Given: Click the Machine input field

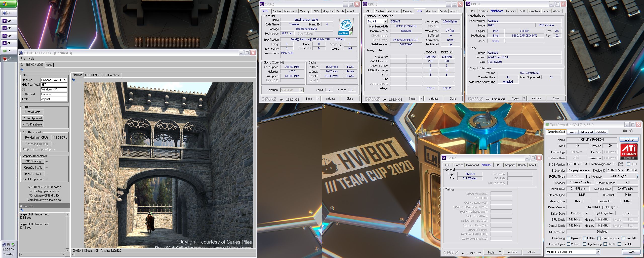Looking at the screenshot, I should (54, 80).
